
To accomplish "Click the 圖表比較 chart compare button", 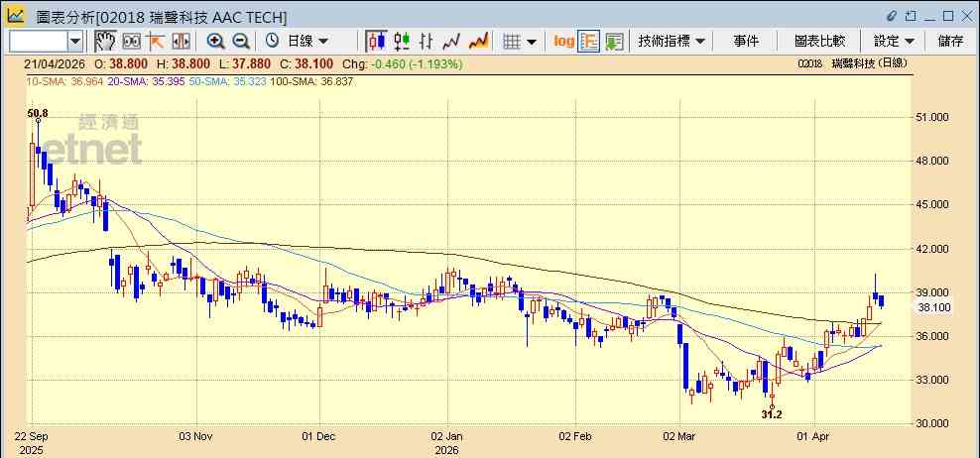I will (x=820, y=42).
